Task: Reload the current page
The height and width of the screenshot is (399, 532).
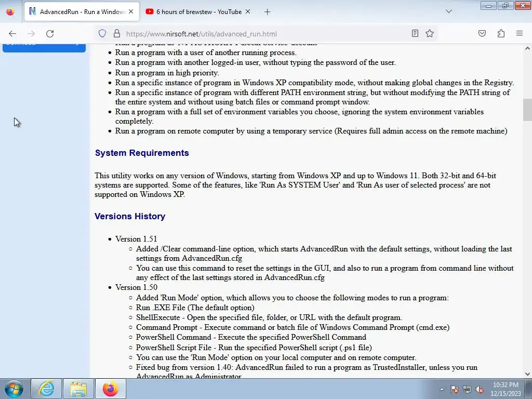Action: [50, 34]
